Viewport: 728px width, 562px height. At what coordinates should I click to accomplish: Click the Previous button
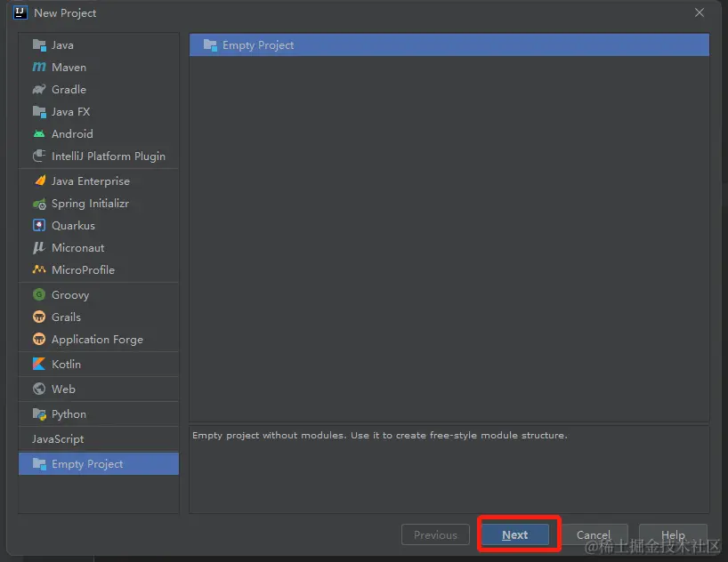435,534
